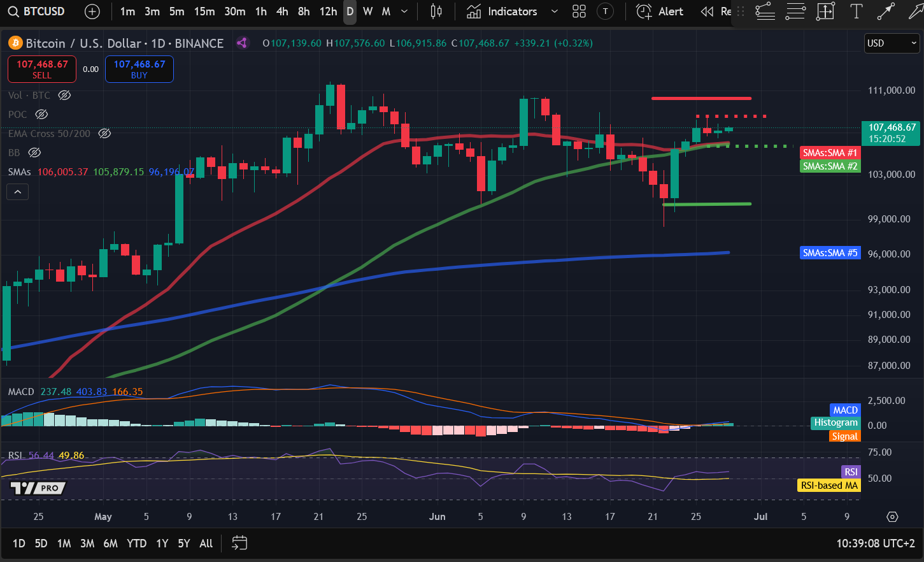Toggle visibility of Vol BTC indicator
The width and height of the screenshot is (924, 562).
coord(64,95)
